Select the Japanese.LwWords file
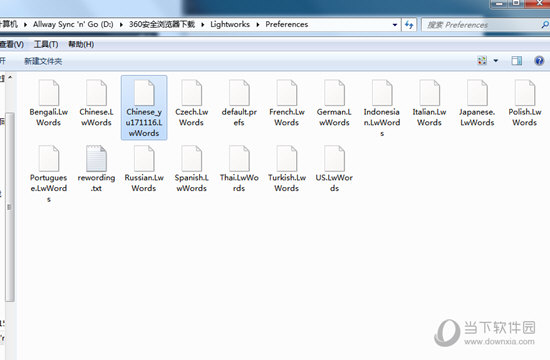Screen dimensions: 550x360 (477, 103)
